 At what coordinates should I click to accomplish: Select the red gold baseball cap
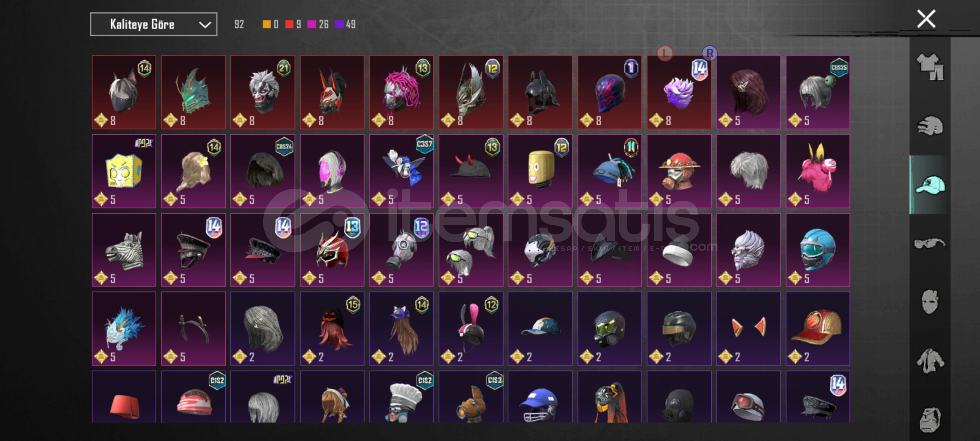pos(817,329)
